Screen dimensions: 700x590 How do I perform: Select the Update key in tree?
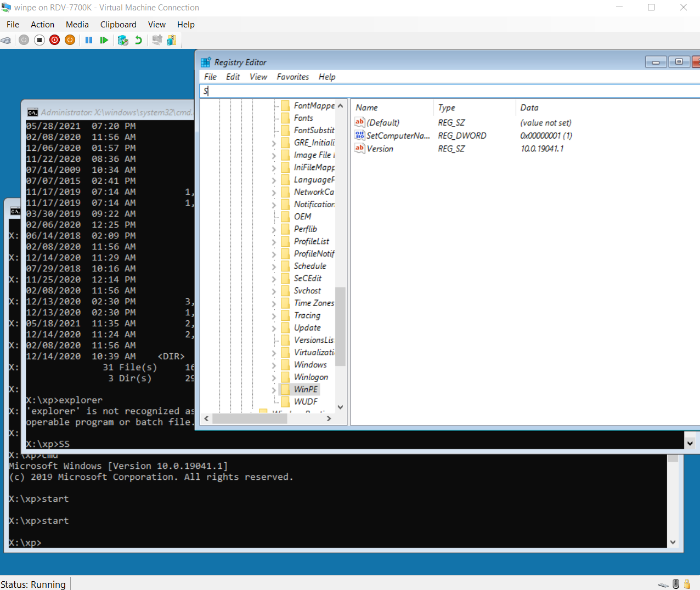coord(307,327)
